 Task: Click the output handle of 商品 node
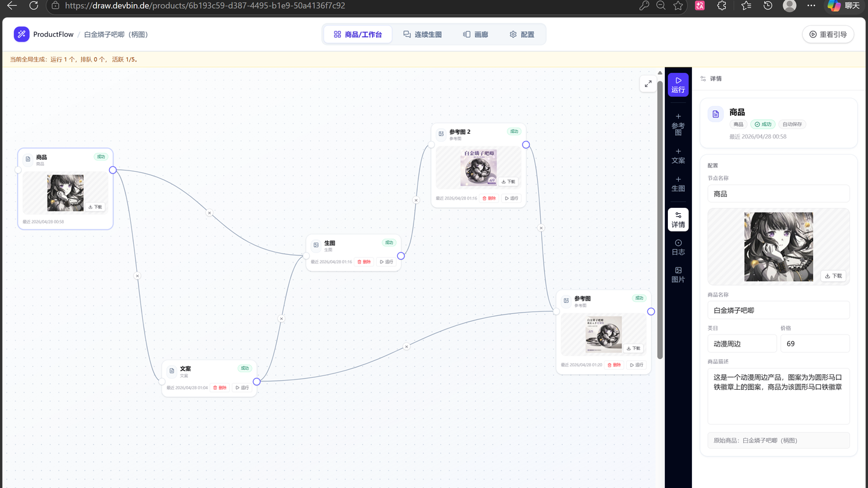(113, 170)
